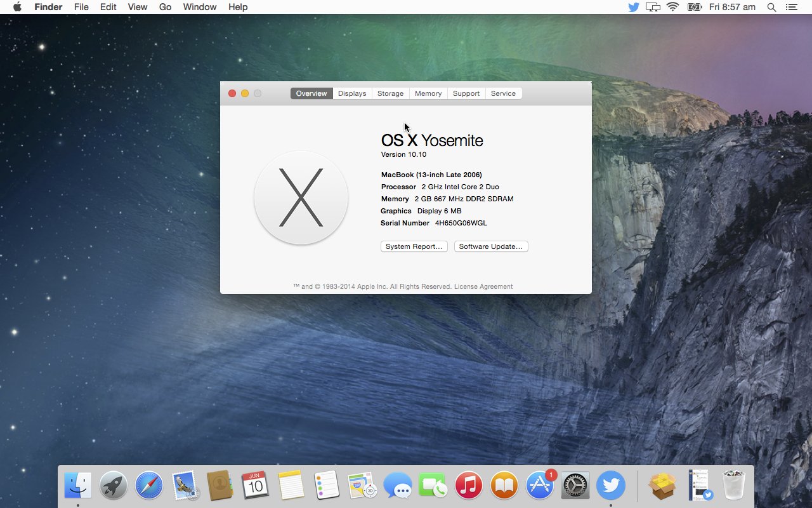The height and width of the screenshot is (508, 812).
Task: Open Spotlight search magnifier
Action: (771, 7)
